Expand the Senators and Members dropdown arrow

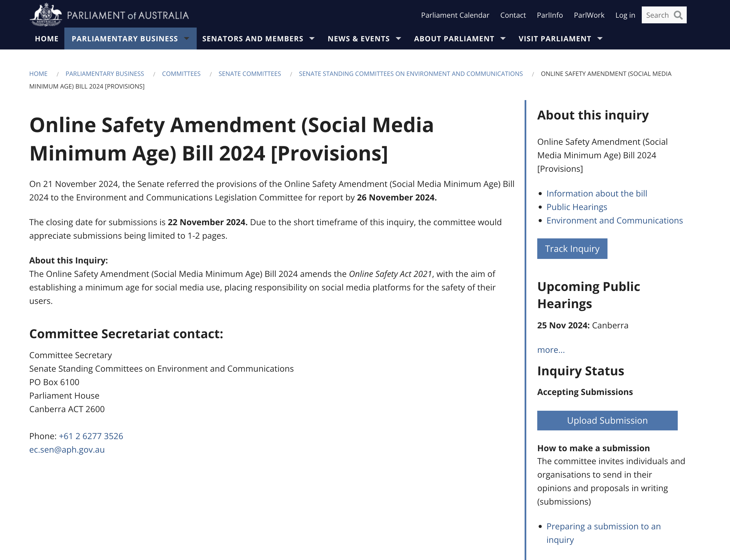312,39
